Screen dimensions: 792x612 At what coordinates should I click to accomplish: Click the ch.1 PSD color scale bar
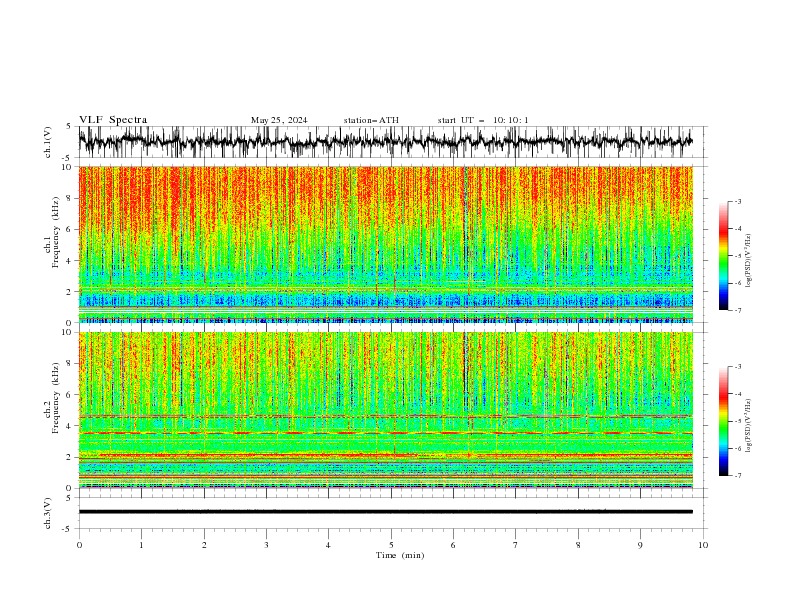(723, 256)
